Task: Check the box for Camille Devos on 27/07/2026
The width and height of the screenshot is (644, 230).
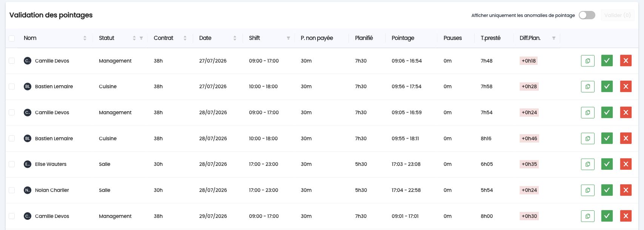Action: click(12, 61)
